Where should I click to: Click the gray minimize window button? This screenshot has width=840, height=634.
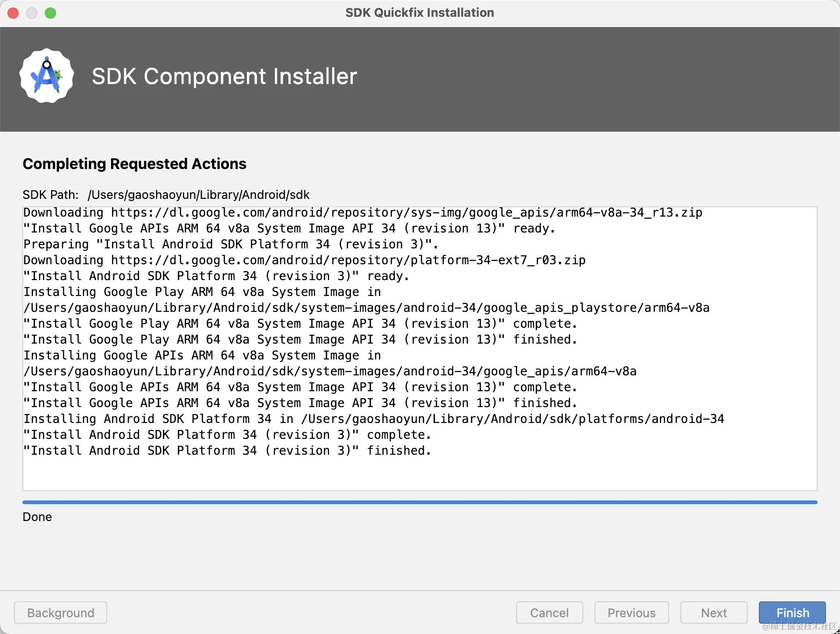[x=32, y=13]
